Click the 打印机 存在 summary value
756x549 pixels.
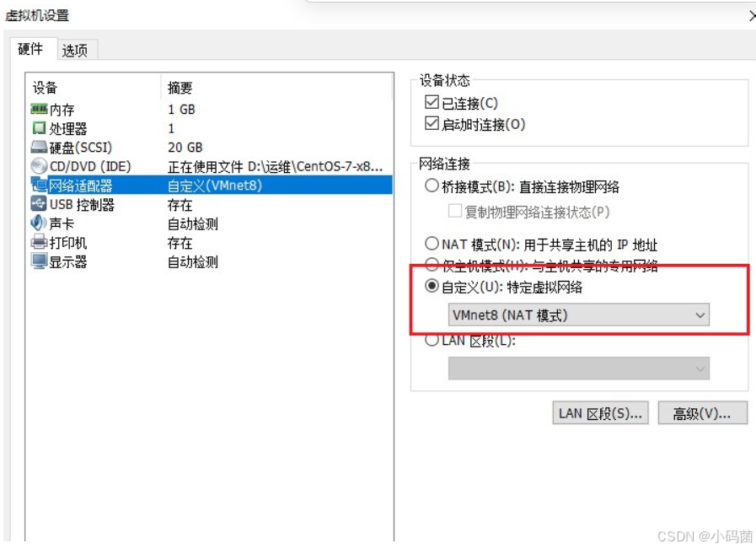click(180, 243)
